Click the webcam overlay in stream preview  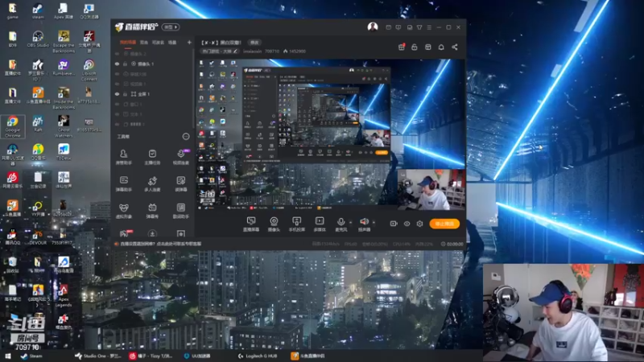(x=431, y=190)
